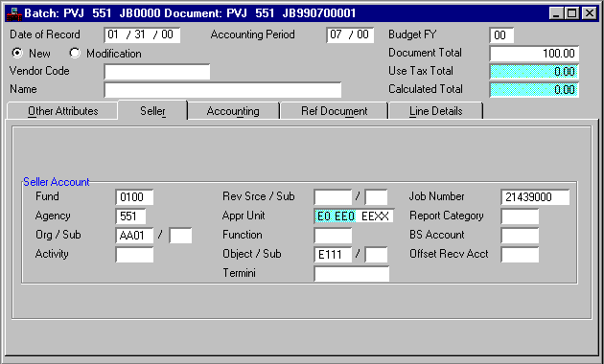Viewport: 604px width, 364px height.
Task: Click the Job Number field
Action: (x=535, y=197)
